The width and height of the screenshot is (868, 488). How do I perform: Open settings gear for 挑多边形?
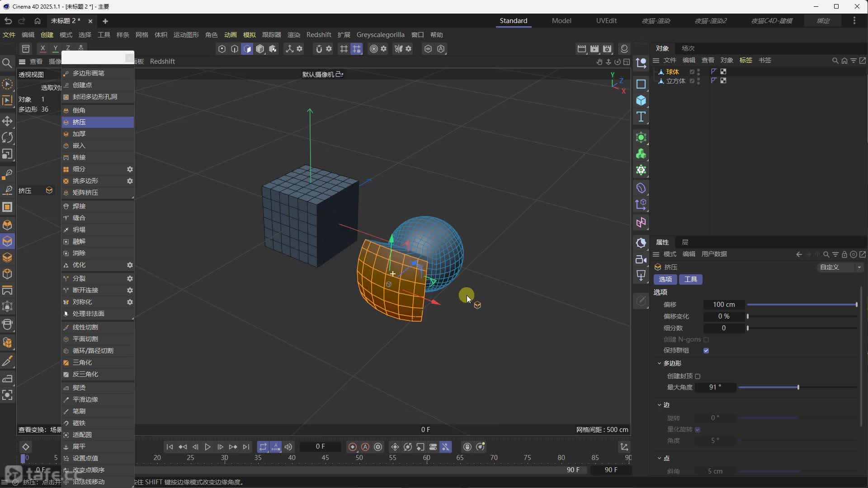[130, 181]
